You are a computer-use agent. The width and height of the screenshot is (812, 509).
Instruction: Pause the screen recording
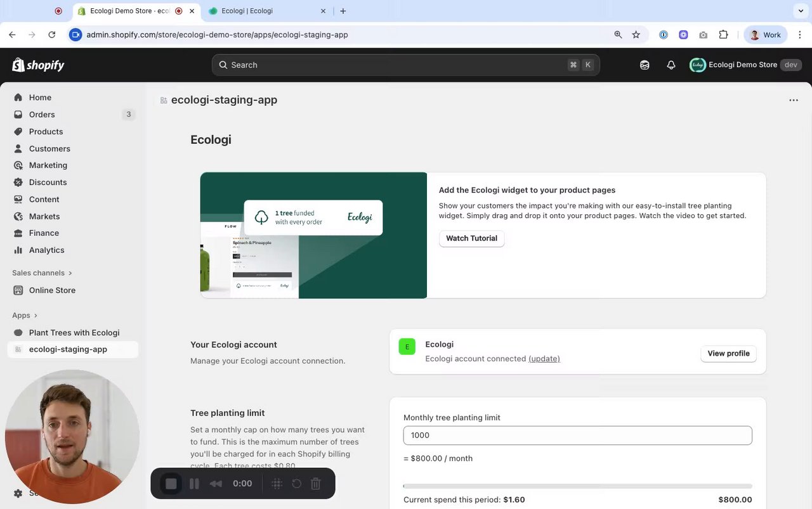tap(194, 484)
